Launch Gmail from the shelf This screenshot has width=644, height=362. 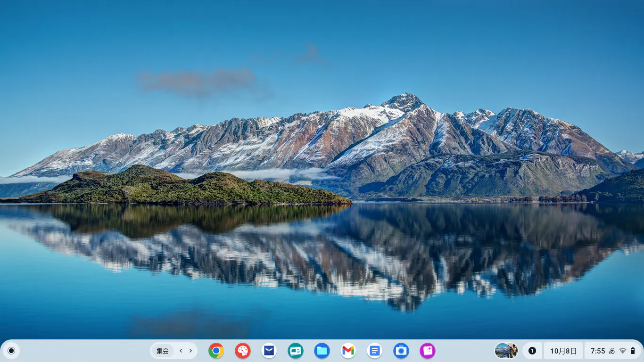click(x=348, y=351)
